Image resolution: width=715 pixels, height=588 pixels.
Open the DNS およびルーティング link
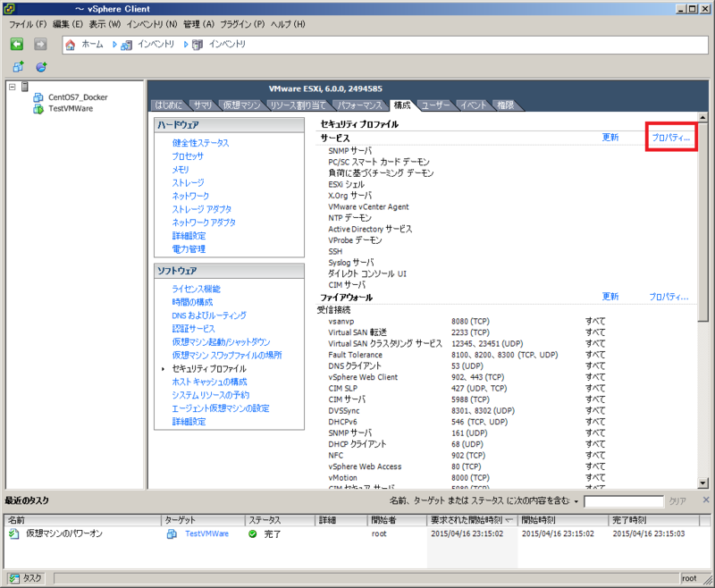209,315
